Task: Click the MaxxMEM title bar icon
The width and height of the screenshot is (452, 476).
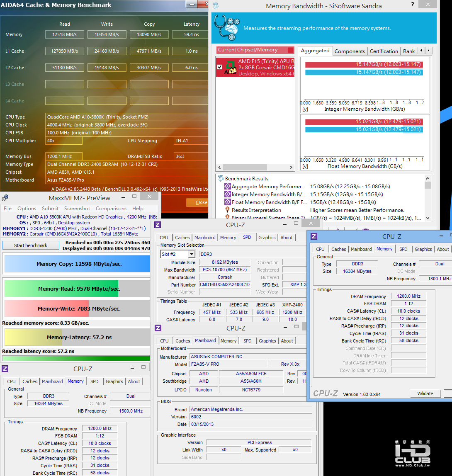Action: click(x=5, y=198)
